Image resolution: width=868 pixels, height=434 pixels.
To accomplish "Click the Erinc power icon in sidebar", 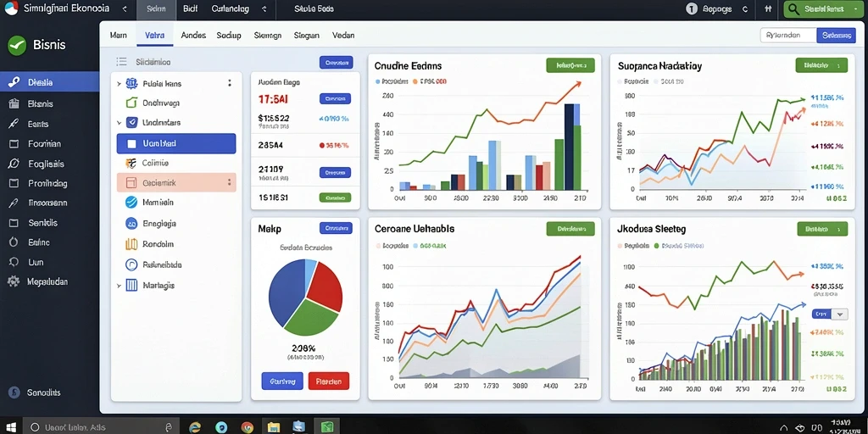I will [x=14, y=242].
